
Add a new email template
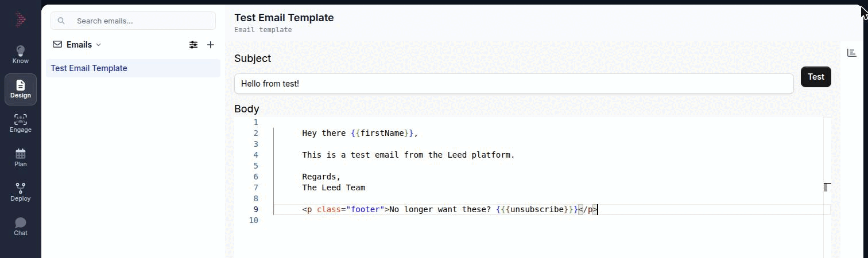(x=211, y=44)
